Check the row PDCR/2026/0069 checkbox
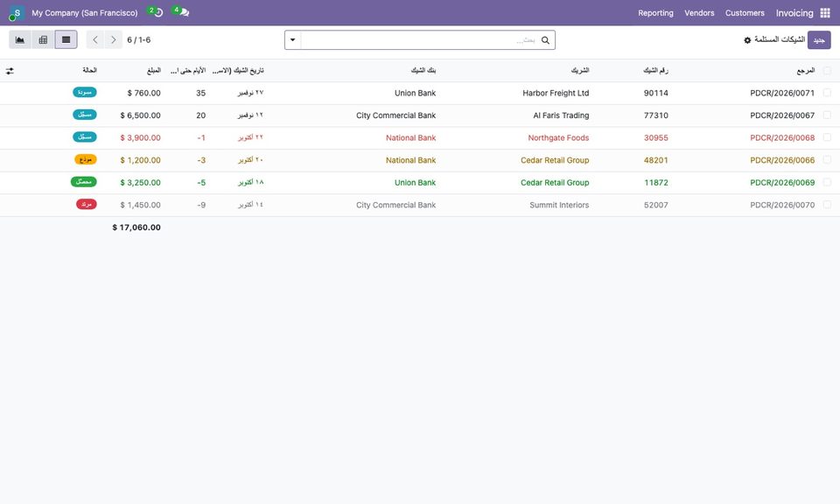 point(827,183)
